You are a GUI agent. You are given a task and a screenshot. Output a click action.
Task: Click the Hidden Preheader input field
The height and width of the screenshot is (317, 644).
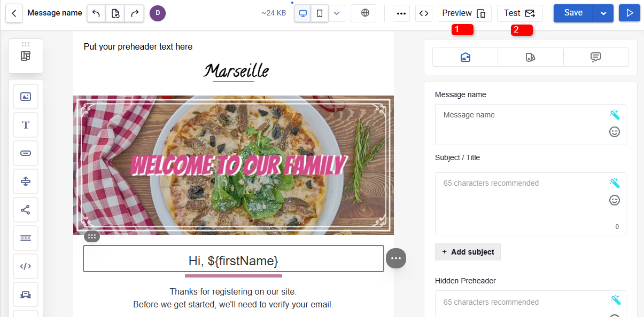click(531, 304)
